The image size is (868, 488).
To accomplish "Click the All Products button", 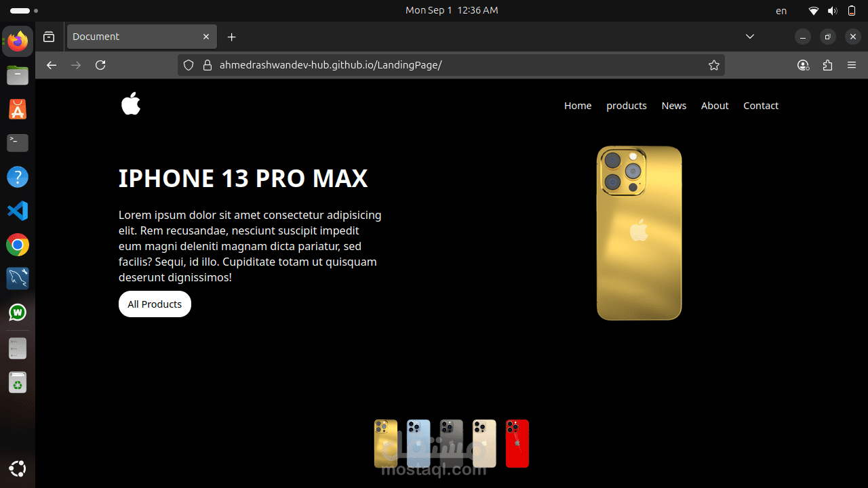I will coord(155,304).
